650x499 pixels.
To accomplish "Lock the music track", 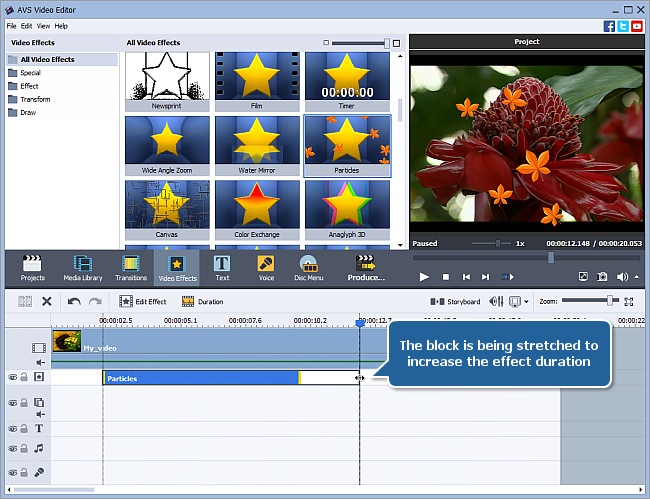I will click(24, 448).
